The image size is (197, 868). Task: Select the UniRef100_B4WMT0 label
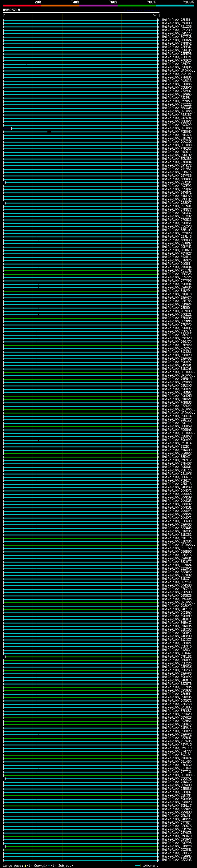(177, 680)
